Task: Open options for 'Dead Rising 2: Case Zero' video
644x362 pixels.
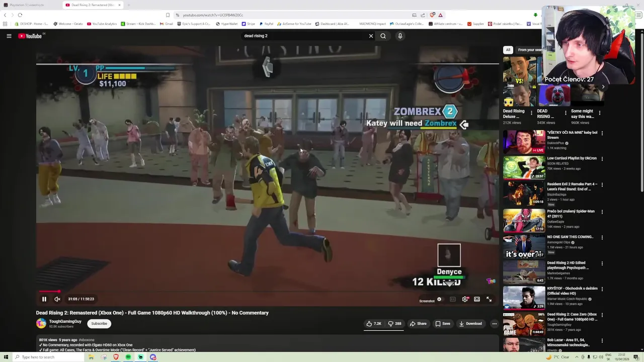Action: (x=602, y=315)
